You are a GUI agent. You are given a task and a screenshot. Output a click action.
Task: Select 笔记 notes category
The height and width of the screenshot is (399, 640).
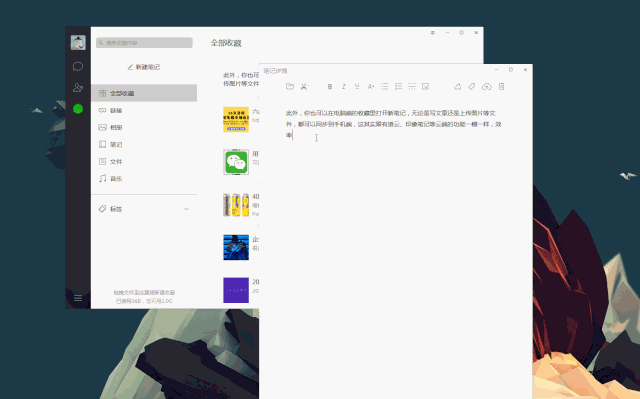tap(144, 144)
